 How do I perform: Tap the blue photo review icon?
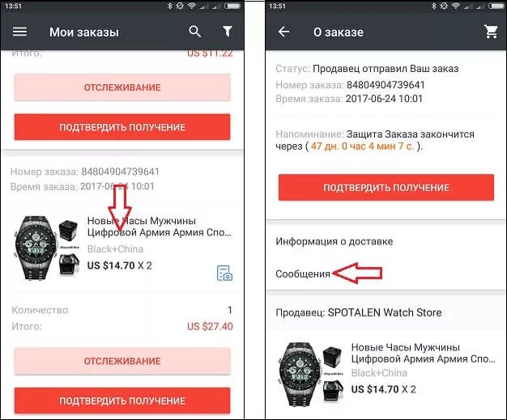tap(224, 273)
